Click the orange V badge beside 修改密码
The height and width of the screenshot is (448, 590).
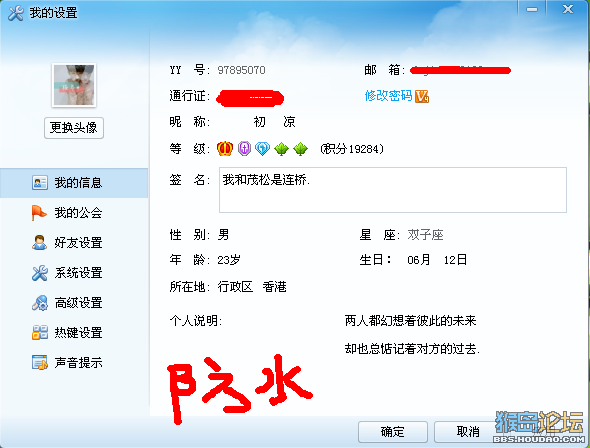click(422, 96)
